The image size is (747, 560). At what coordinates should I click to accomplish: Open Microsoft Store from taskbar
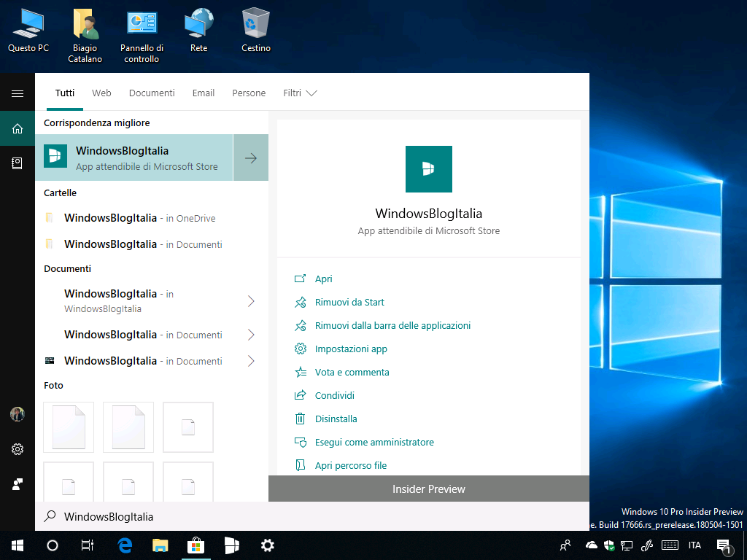(x=196, y=545)
